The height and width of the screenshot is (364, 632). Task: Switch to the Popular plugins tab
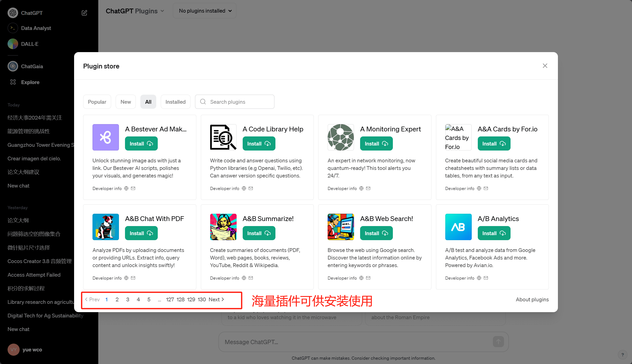point(97,102)
